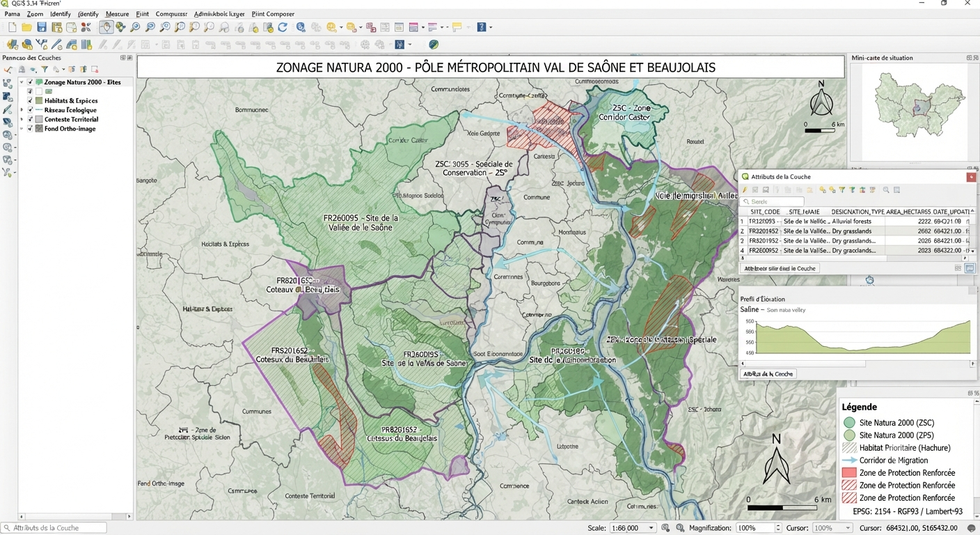Screen dimensions: 980x535
Task: Toggle Zonage Natura 2000 layer checkbox
Action: point(31,82)
